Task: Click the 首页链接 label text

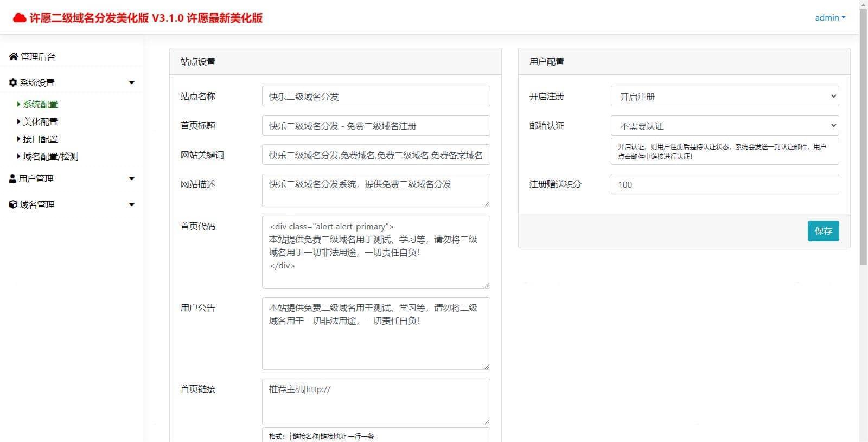Action: (198, 389)
